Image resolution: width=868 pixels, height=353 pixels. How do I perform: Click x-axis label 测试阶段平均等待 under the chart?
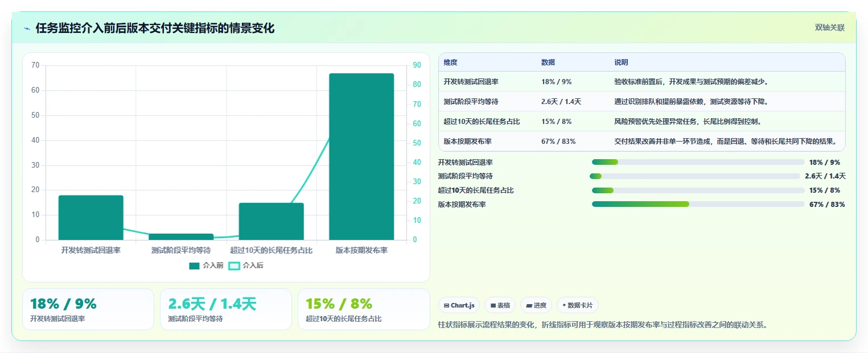pos(181,250)
